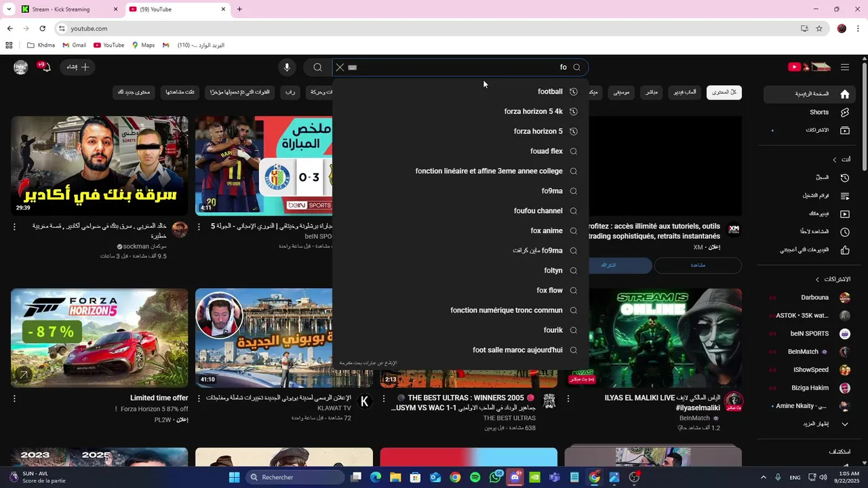The height and width of the screenshot is (488, 868).
Task: Select the 'fourik' suggestion
Action: coord(460,330)
